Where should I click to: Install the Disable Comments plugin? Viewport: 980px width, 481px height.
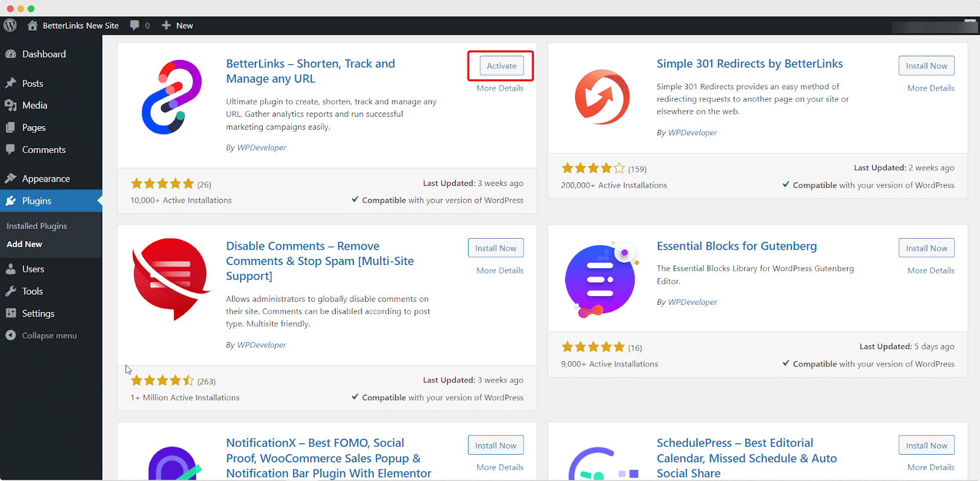click(x=496, y=248)
